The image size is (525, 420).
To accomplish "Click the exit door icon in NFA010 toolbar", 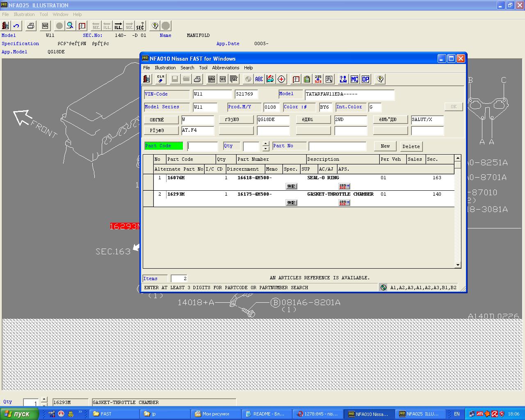I will [x=147, y=79].
